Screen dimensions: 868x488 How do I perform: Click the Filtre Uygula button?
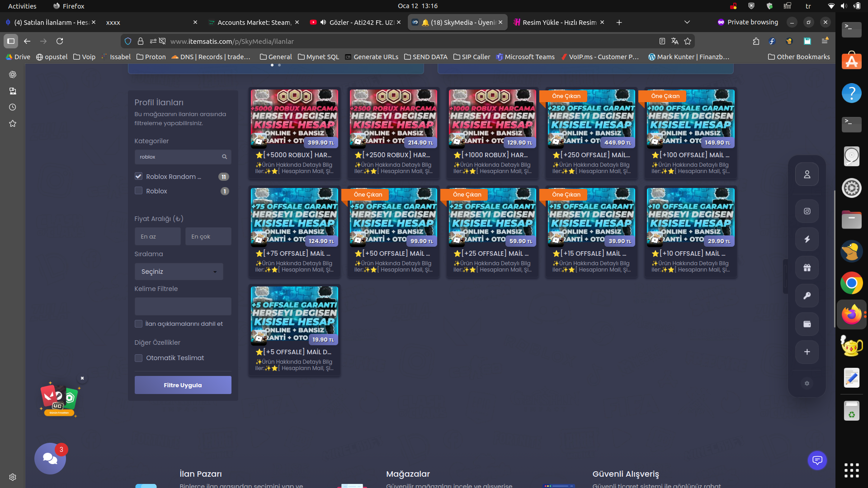click(183, 385)
